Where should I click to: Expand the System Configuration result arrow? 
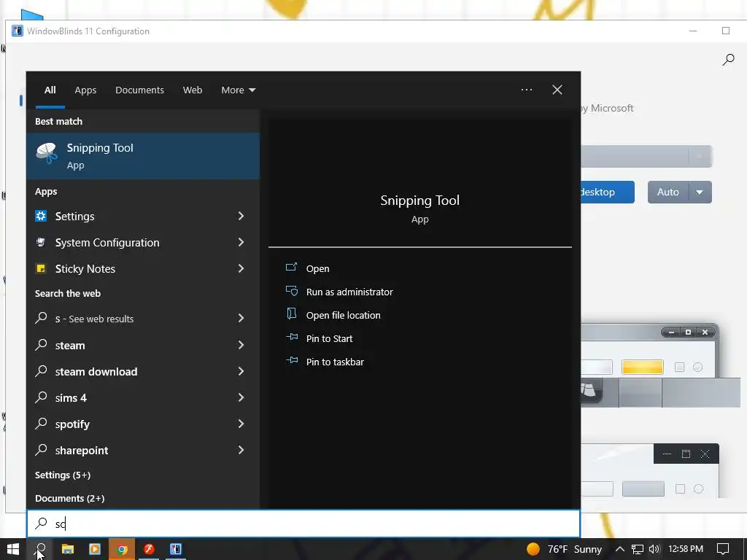[241, 242]
